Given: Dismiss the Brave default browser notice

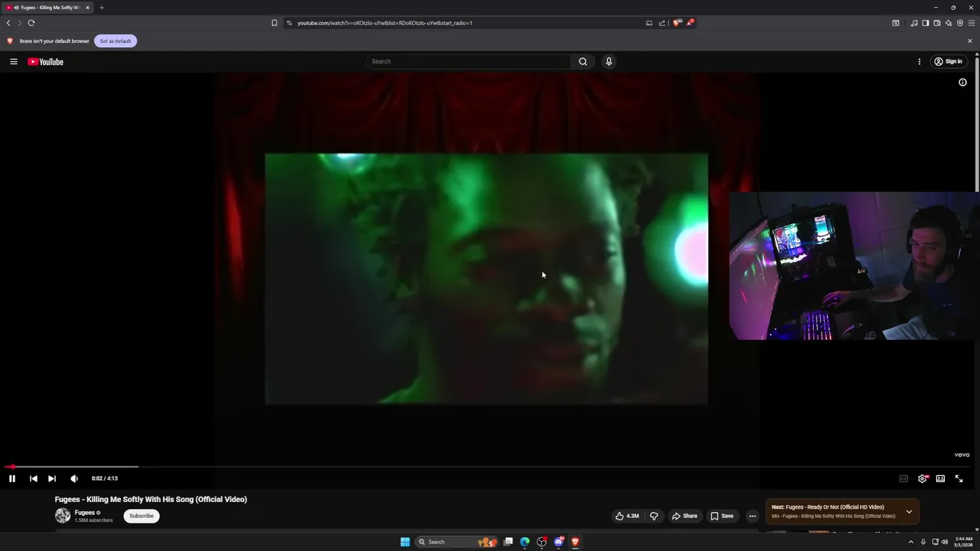Looking at the screenshot, I should pos(969,41).
